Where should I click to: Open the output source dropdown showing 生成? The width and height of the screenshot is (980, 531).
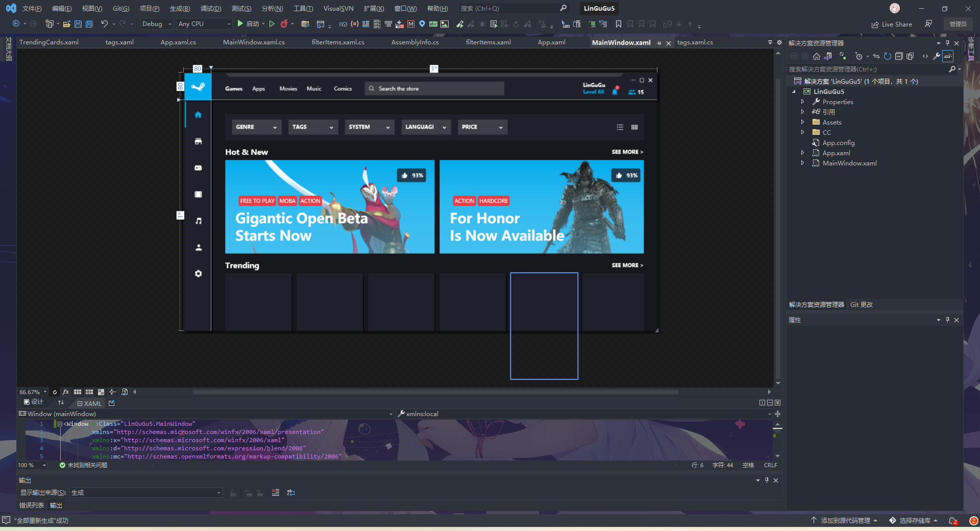point(146,493)
